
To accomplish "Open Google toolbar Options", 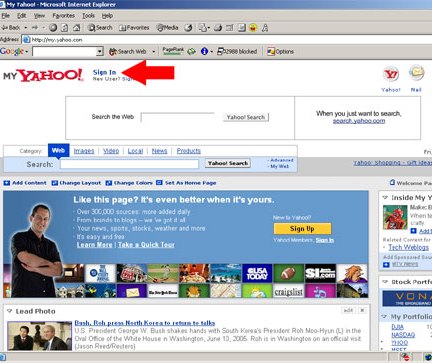I will (x=280, y=51).
